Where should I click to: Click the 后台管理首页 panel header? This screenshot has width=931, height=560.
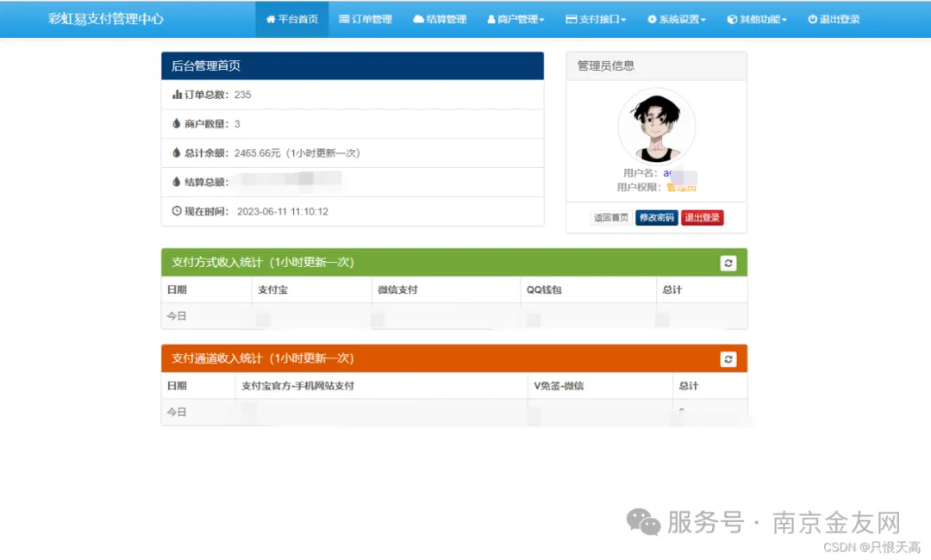tap(353, 65)
